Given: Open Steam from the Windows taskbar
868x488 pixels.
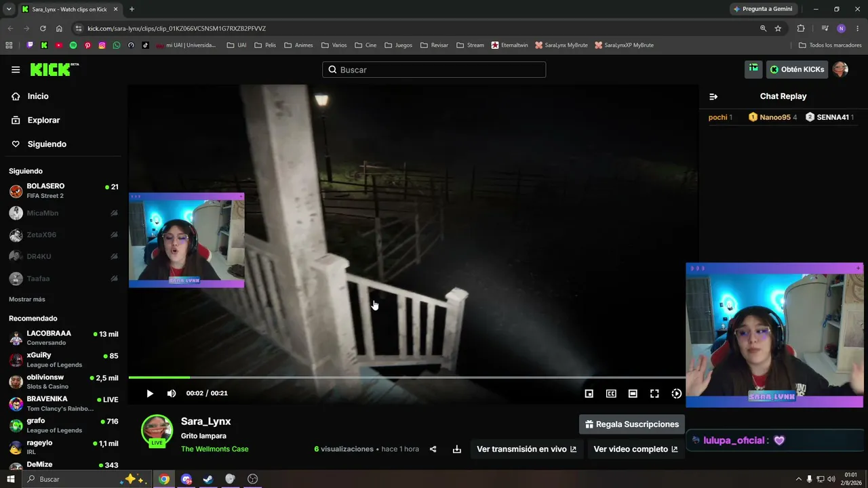Looking at the screenshot, I should (x=208, y=479).
